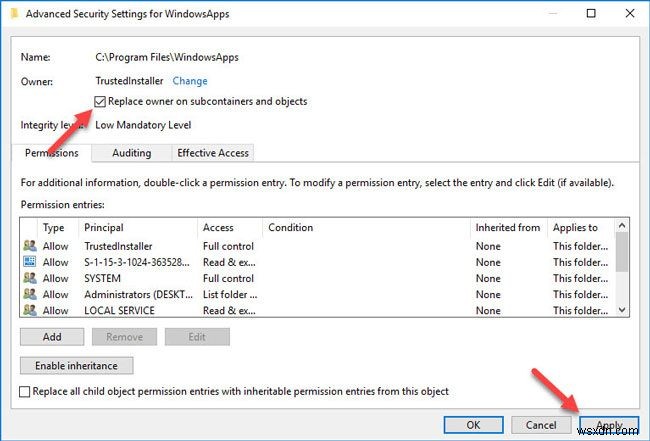Click the Apply button

click(609, 425)
